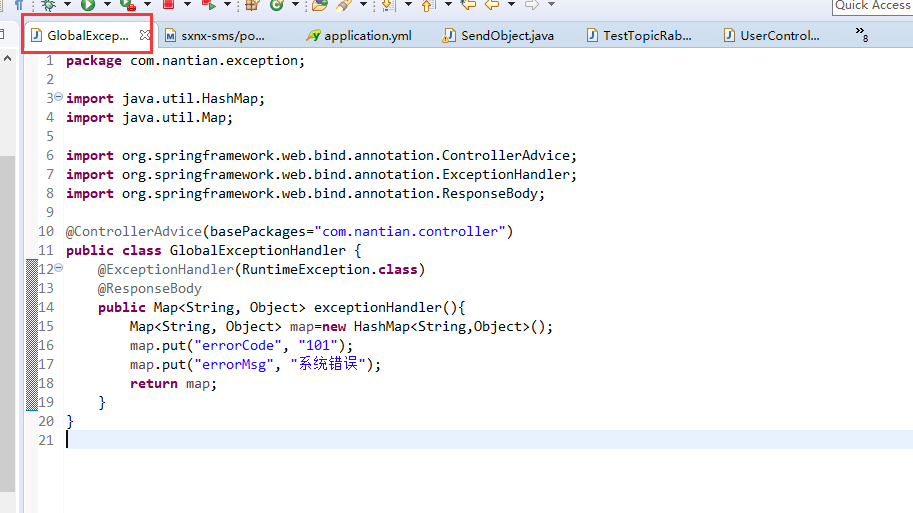Screen dimensions: 913x513
Task: Click the "系统错误" string literal
Action: tap(328, 364)
